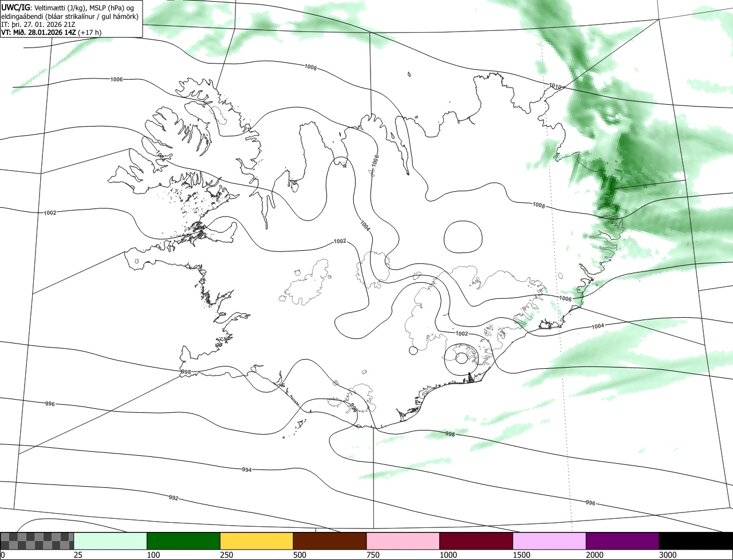Image resolution: width=733 pixels, height=560 pixels.
Task: Click the 1002 isobar label west of Westfjords
Action: (x=50, y=212)
